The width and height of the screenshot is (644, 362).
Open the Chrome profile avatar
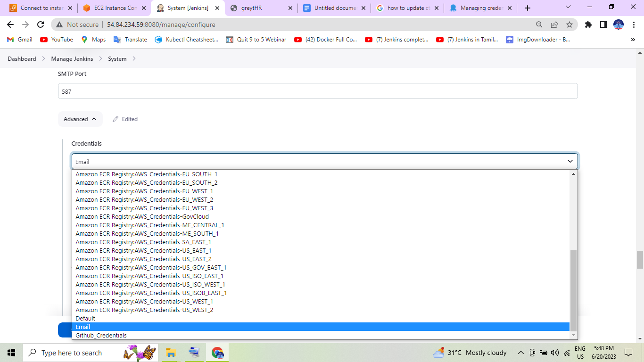619,25
